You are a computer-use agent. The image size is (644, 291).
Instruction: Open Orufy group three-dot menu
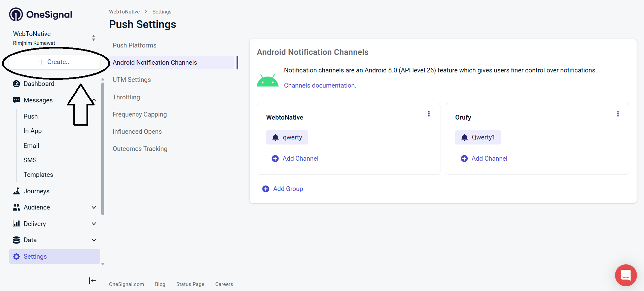[x=618, y=114]
